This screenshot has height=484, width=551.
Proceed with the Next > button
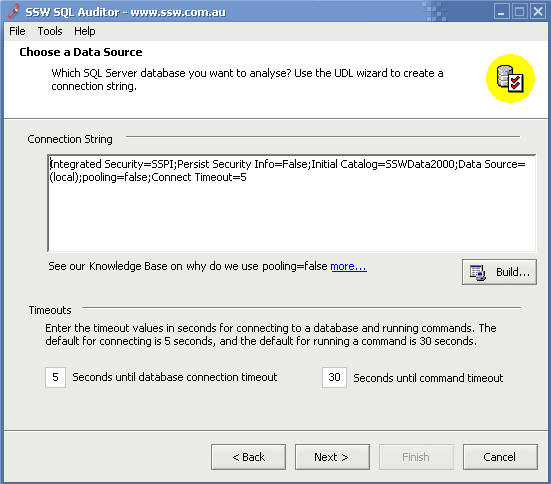(332, 457)
